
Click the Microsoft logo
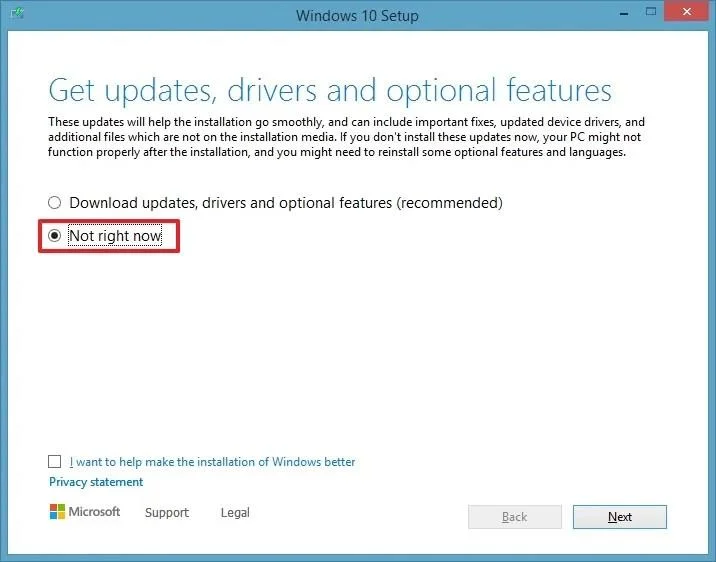[x=85, y=512]
